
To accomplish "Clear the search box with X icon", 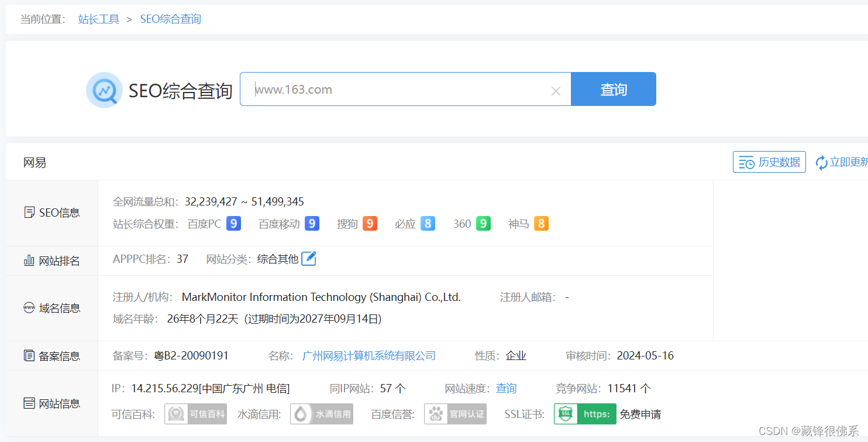I will pyautogui.click(x=556, y=91).
